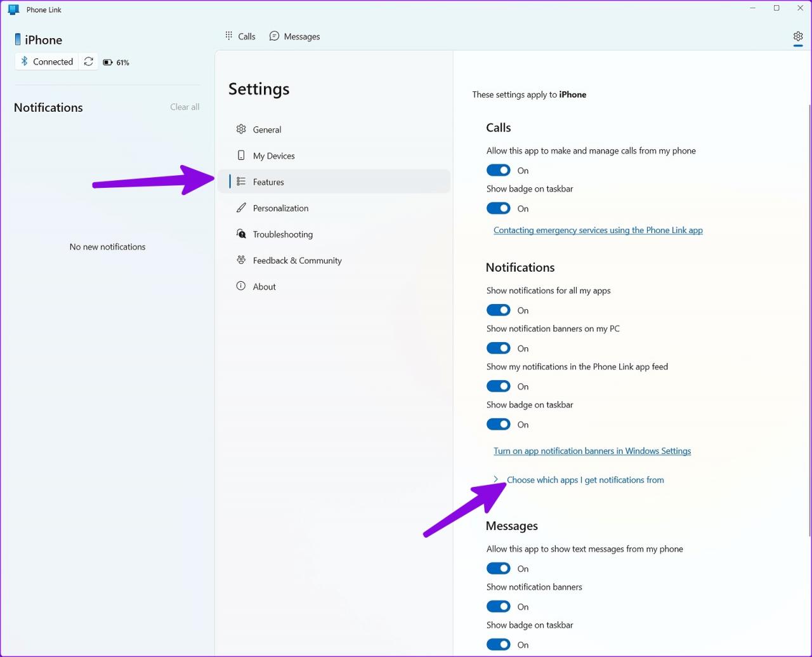This screenshot has height=657, width=812.
Task: Disable show notifications for all my apps
Action: tap(498, 310)
